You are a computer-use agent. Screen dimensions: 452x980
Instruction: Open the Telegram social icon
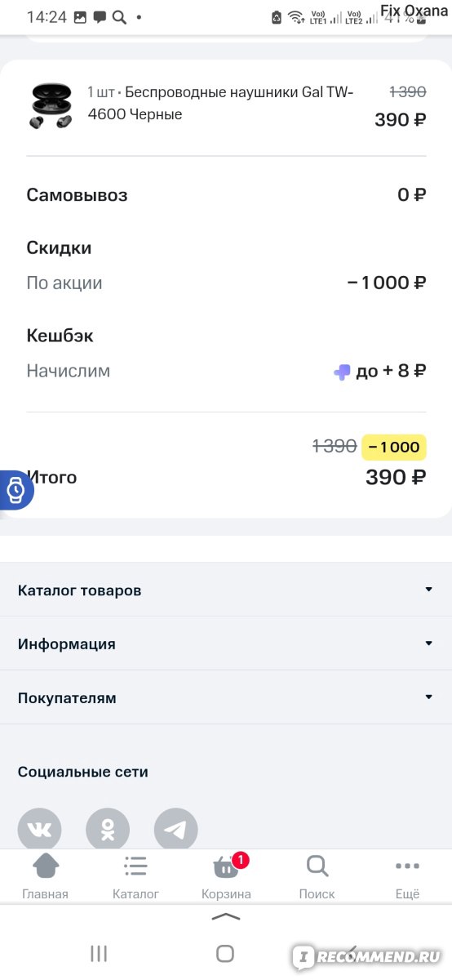176,829
